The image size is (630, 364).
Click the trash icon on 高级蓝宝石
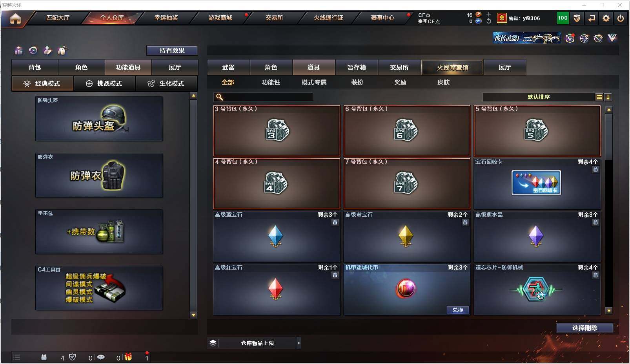[x=335, y=222]
